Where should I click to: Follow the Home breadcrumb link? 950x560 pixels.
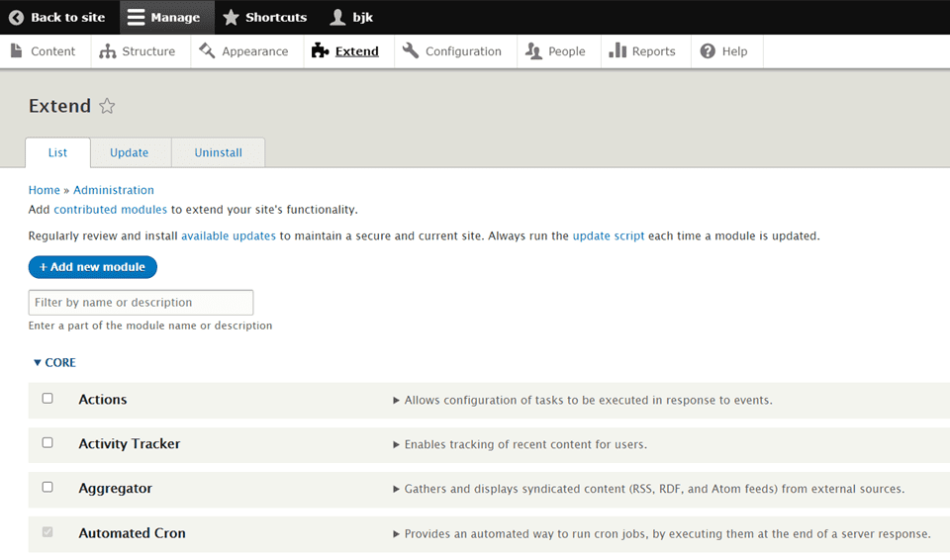[x=45, y=190]
